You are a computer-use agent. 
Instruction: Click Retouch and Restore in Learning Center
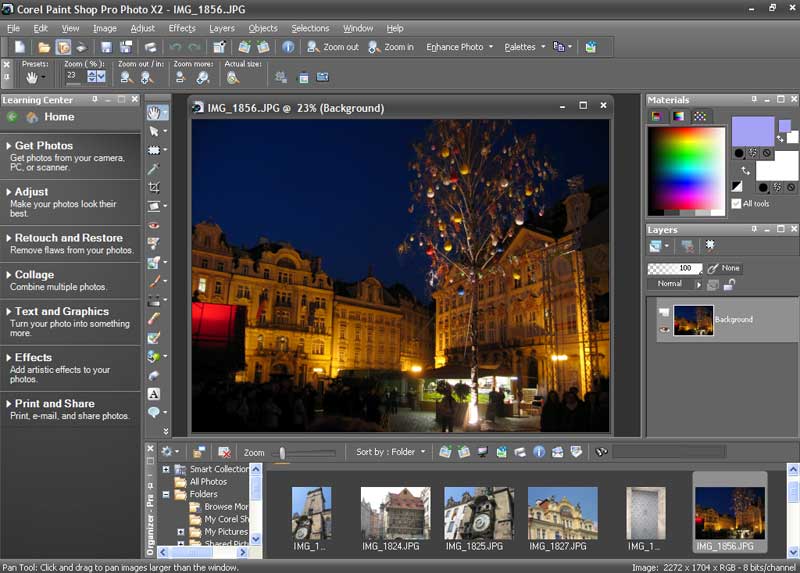click(68, 238)
